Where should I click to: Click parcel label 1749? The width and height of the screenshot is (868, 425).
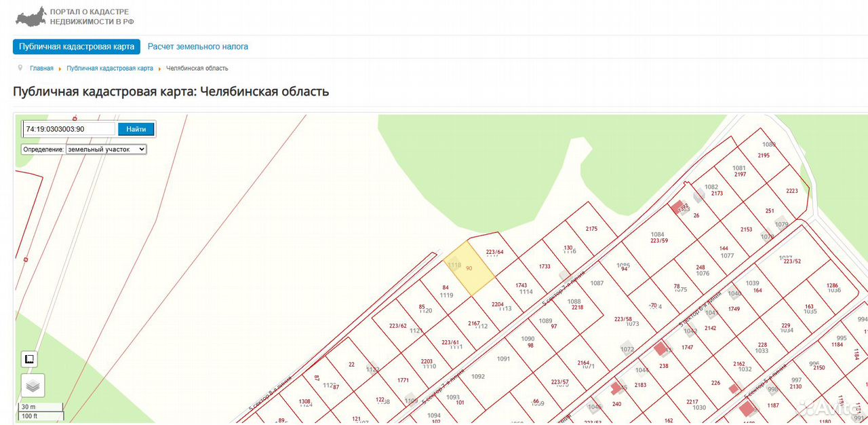tap(734, 309)
